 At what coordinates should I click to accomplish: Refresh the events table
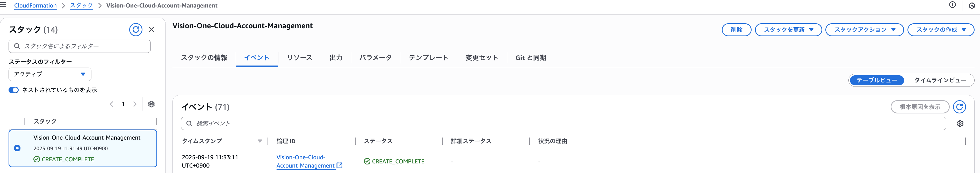coord(959,107)
